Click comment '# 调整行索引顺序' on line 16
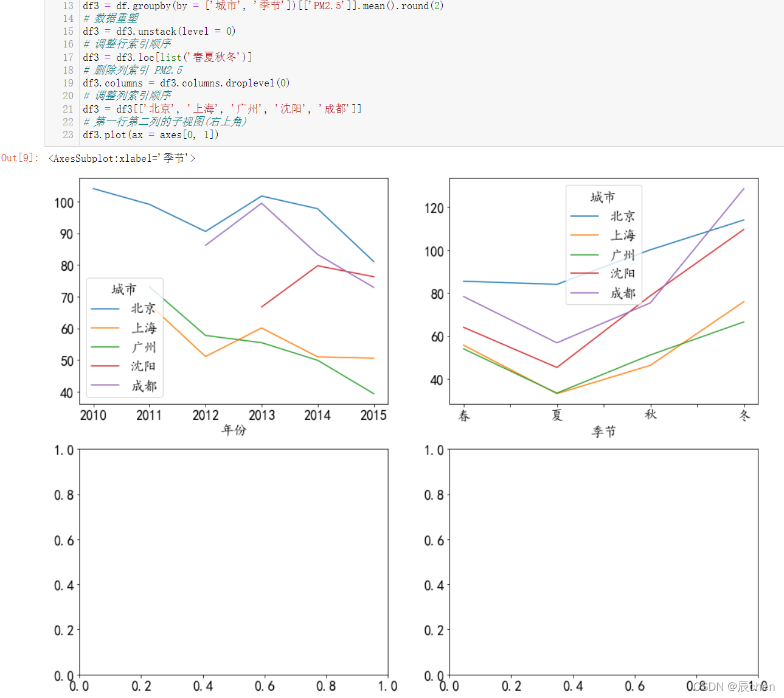Screen dimensions: 784x698 coord(127,44)
